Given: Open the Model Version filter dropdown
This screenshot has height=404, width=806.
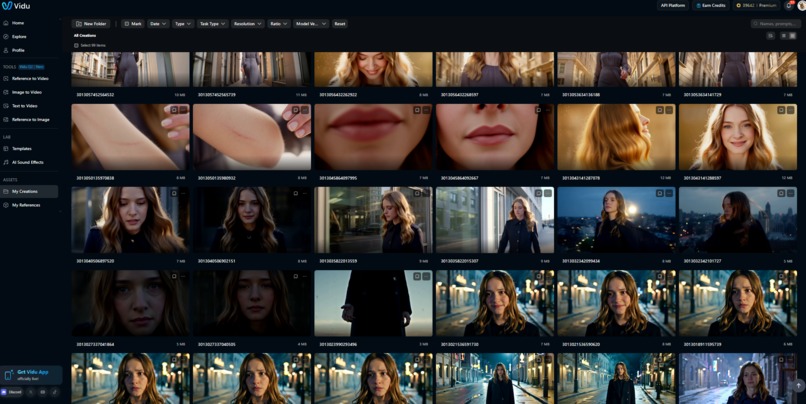Looking at the screenshot, I should [x=310, y=24].
